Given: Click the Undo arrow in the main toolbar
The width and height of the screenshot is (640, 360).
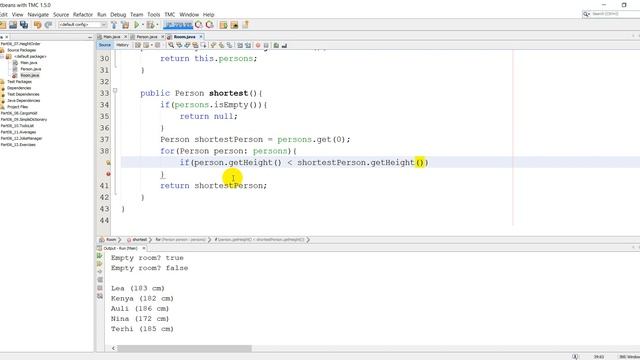Looking at the screenshot, I should pos(38,25).
